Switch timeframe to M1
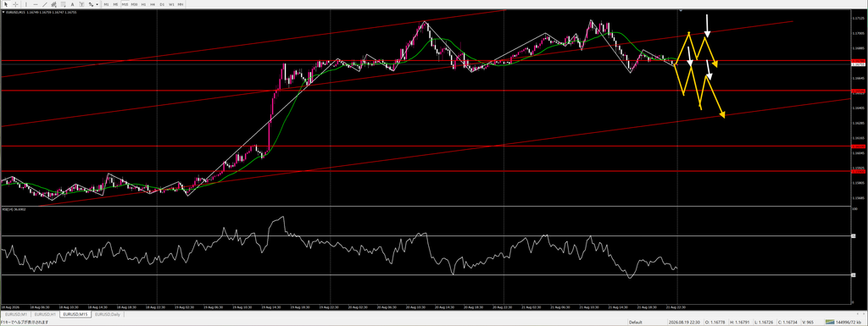This screenshot has width=868, height=326. tap(106, 4)
